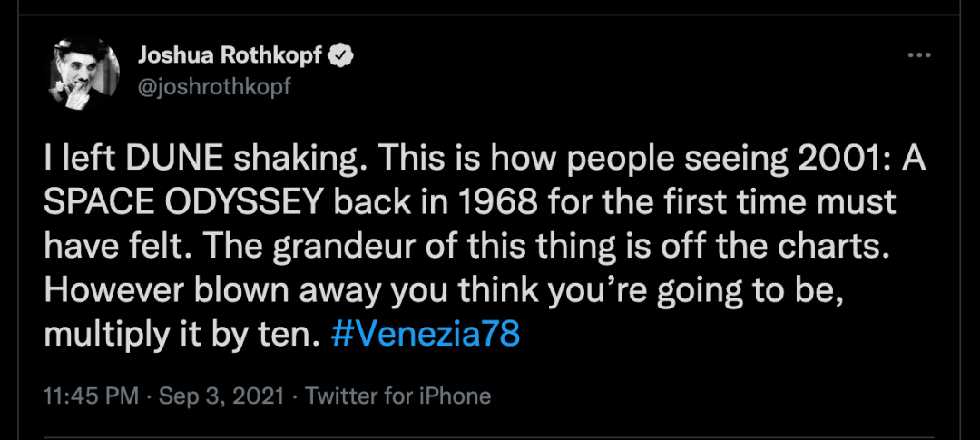The width and height of the screenshot is (980, 440).
Task: Open the three-dot more options menu
Action: (x=919, y=56)
